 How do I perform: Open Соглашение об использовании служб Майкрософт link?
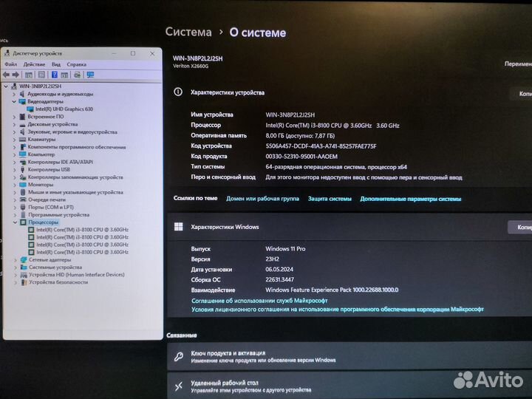pyautogui.click(x=259, y=301)
